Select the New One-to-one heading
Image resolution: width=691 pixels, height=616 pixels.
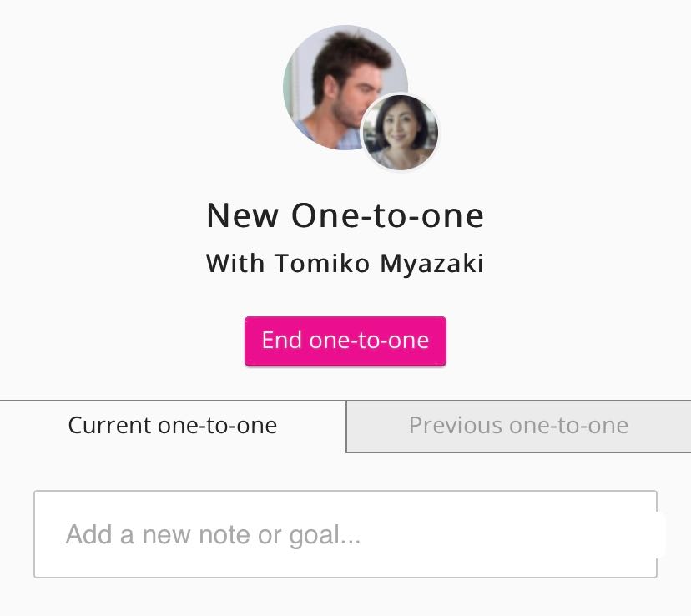tap(345, 215)
